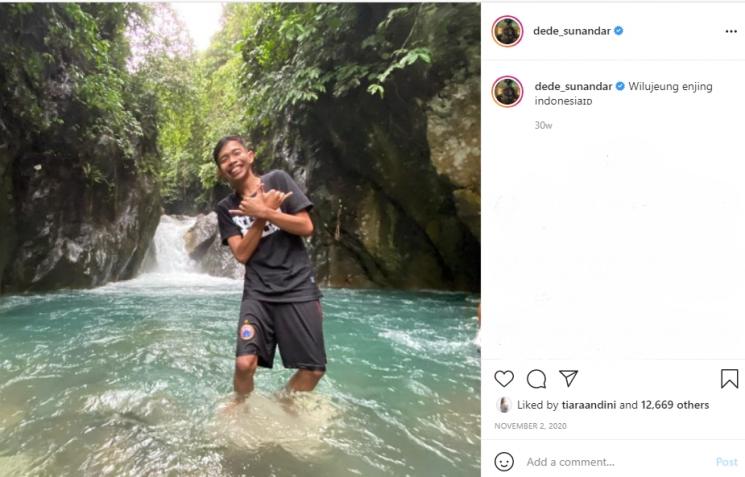Click the caption profile avatar
The width and height of the screenshot is (745, 477).
pos(507,91)
